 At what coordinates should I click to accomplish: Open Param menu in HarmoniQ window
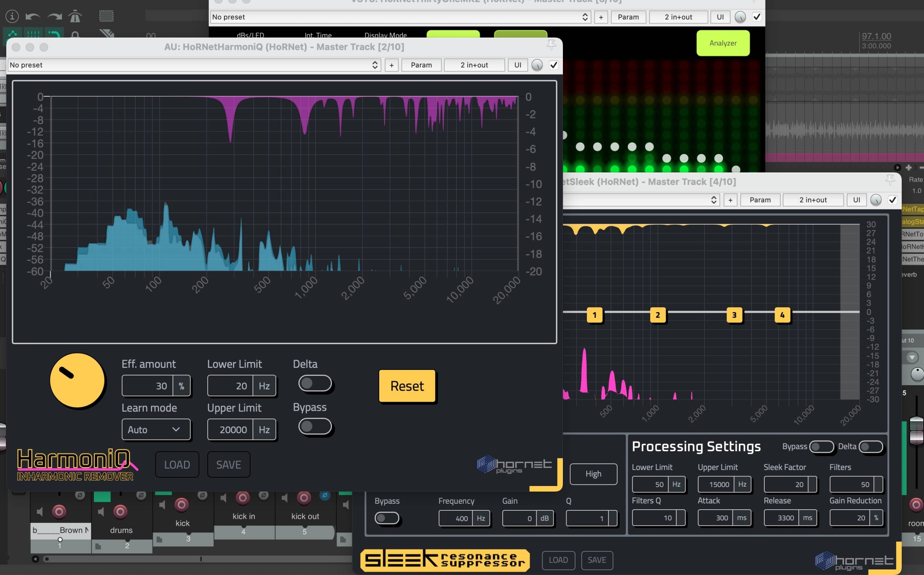[421, 65]
